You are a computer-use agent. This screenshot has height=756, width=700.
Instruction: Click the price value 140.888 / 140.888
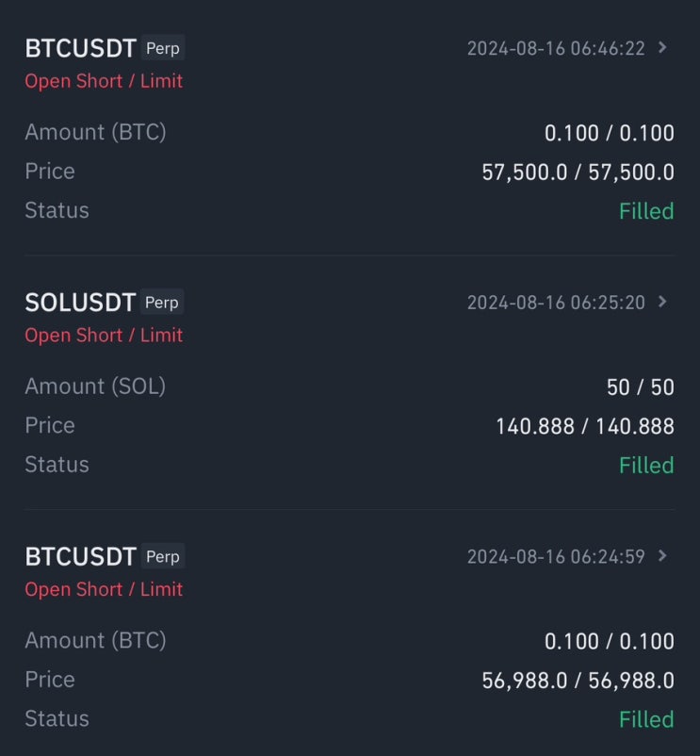coord(584,426)
